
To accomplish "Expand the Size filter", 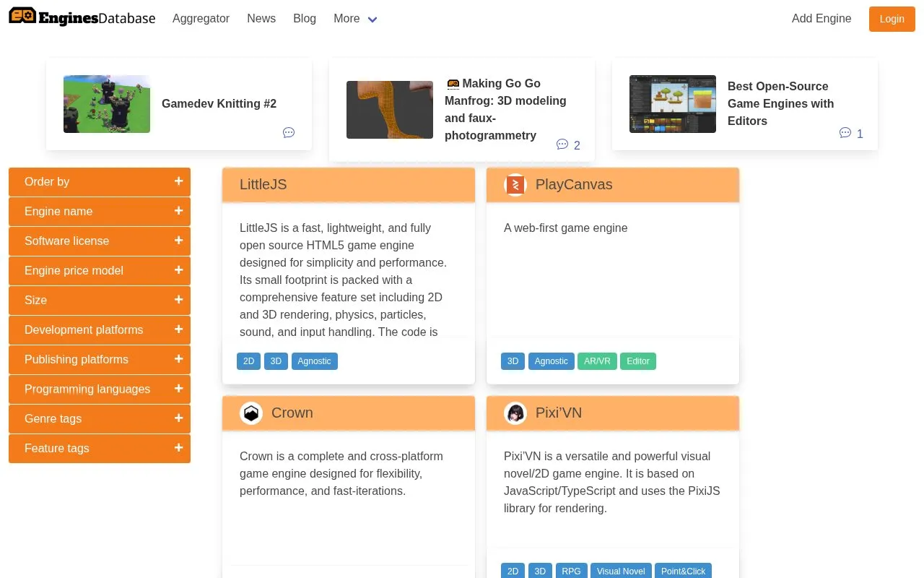I will coord(100,301).
